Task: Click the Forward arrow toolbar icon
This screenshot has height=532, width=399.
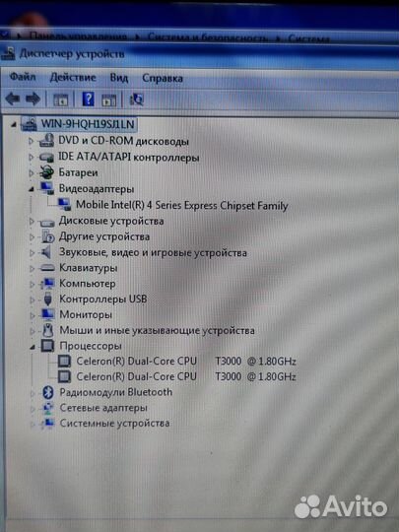Action: [x=33, y=100]
